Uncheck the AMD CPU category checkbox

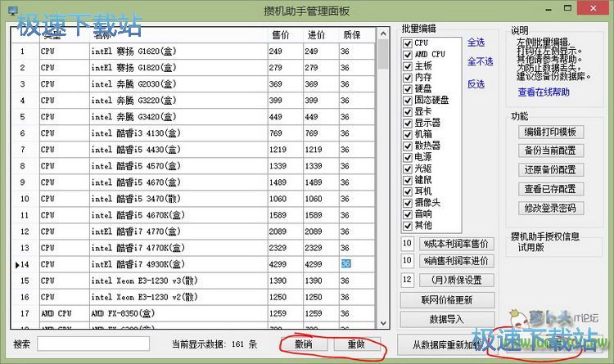pyautogui.click(x=408, y=55)
